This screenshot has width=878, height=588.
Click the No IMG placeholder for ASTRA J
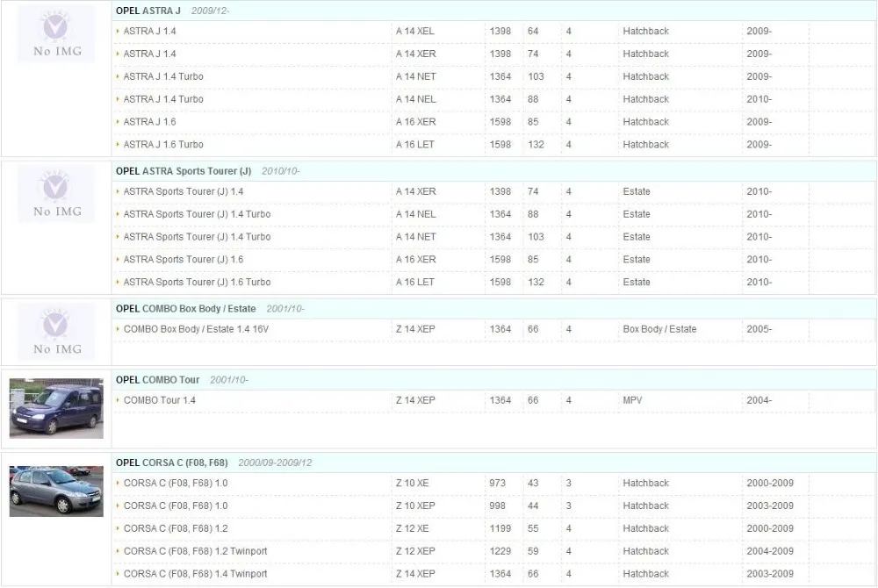coord(56,35)
